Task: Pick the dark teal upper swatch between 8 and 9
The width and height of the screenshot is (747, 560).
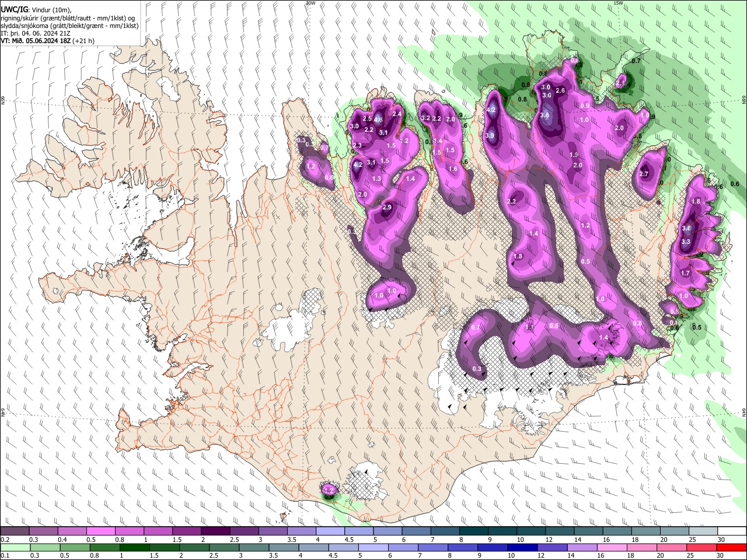Action: pyautogui.click(x=474, y=531)
